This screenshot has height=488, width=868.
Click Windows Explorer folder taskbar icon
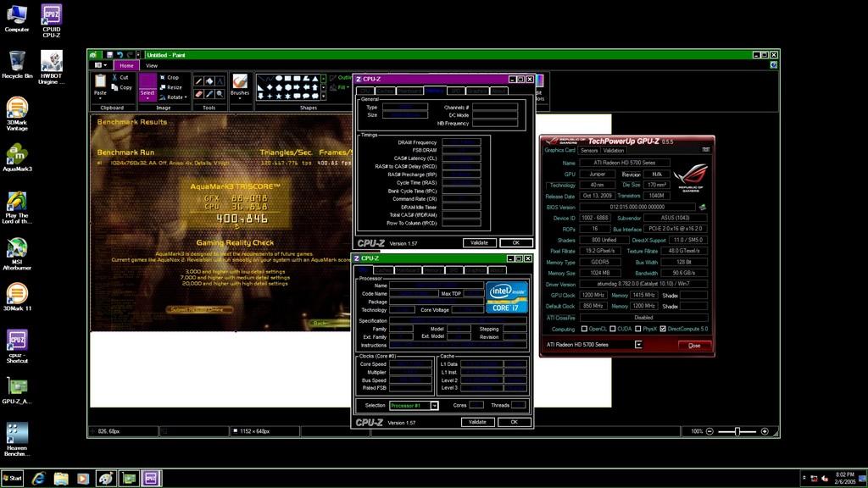coord(61,478)
